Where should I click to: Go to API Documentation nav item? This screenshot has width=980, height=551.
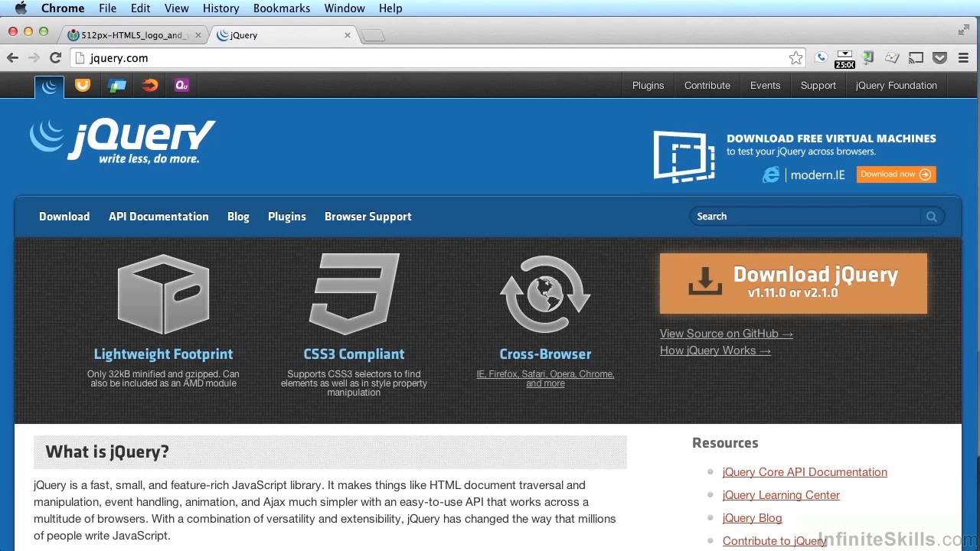tap(158, 217)
